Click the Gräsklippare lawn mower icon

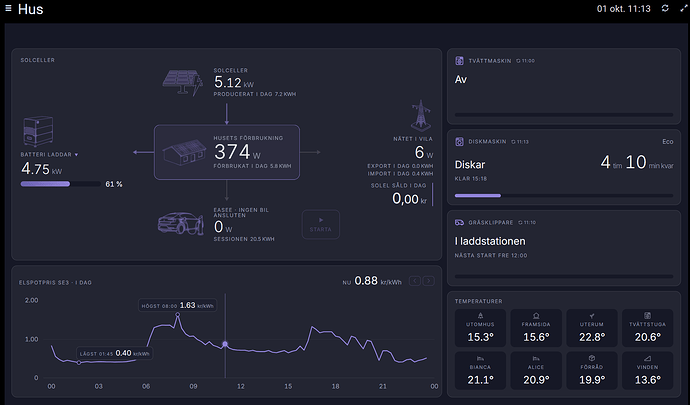459,222
